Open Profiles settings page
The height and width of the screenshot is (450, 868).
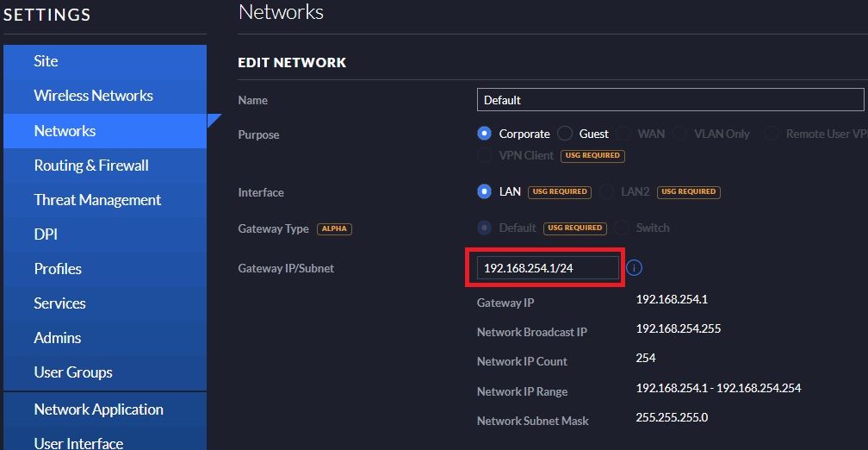click(x=58, y=269)
